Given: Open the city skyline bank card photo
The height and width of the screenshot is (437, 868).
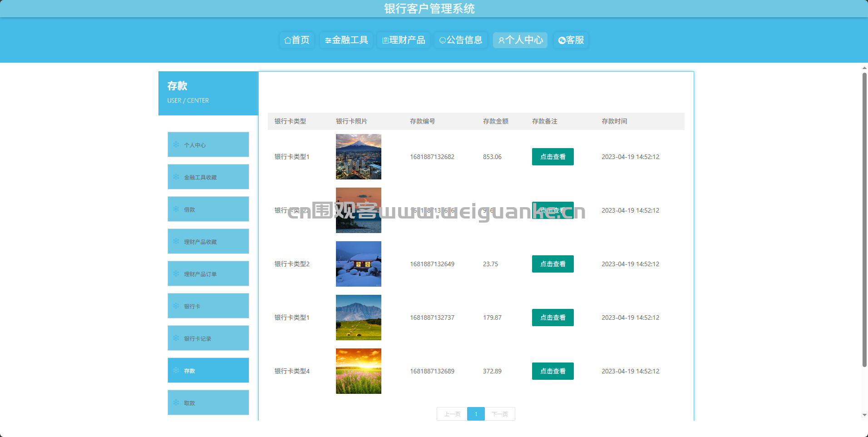Looking at the screenshot, I should [x=359, y=157].
